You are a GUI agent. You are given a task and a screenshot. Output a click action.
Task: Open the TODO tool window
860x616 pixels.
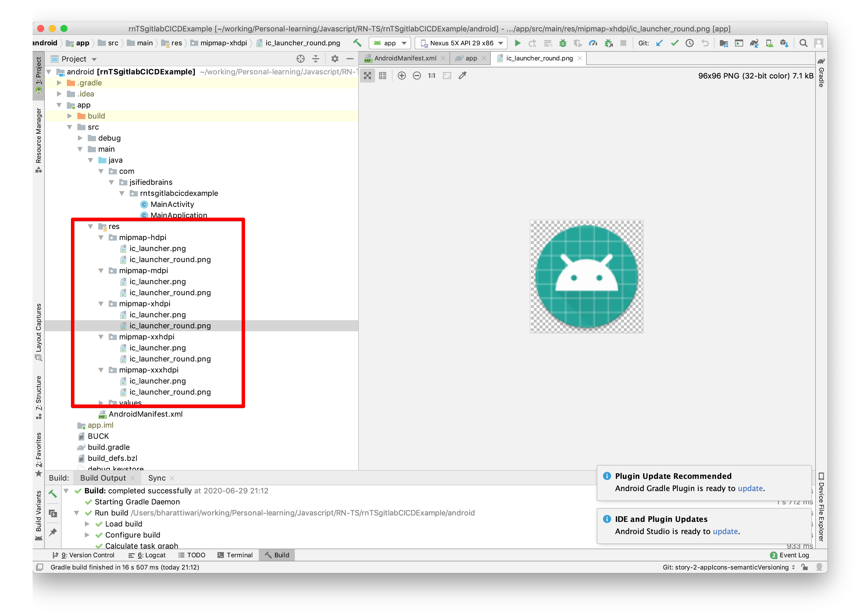(192, 555)
